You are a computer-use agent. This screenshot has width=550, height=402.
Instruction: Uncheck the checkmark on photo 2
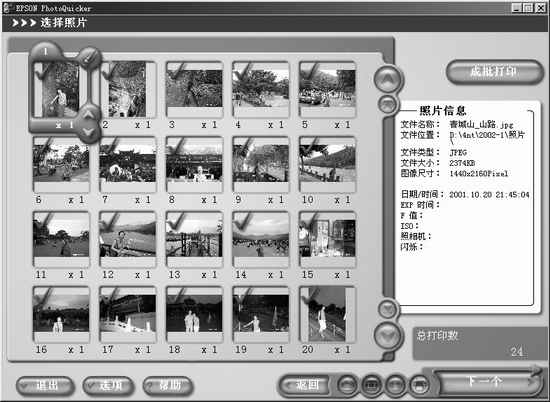(x=110, y=71)
